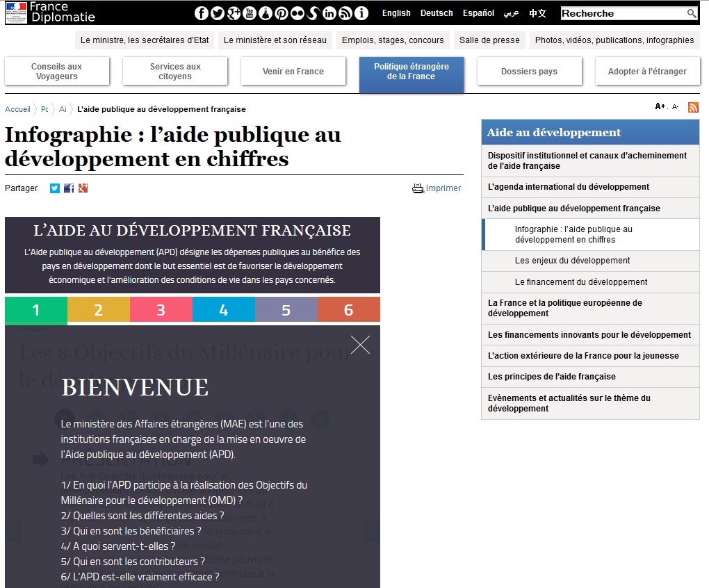The width and height of the screenshot is (709, 588).
Task: Select purple section 5 of the infographic
Action: pos(286,309)
